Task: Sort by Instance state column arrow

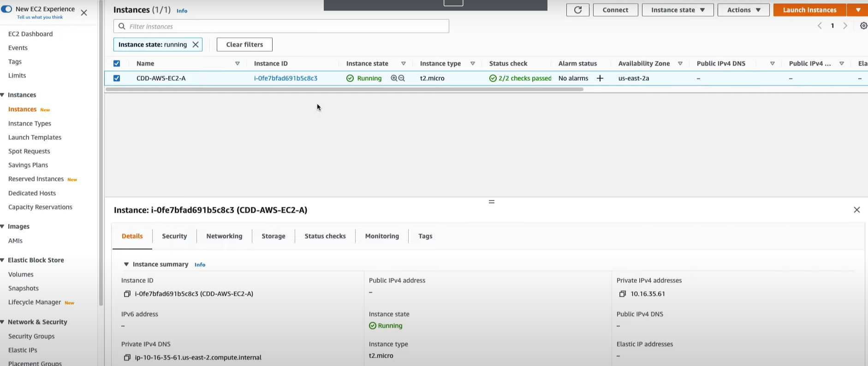Action: point(404,63)
